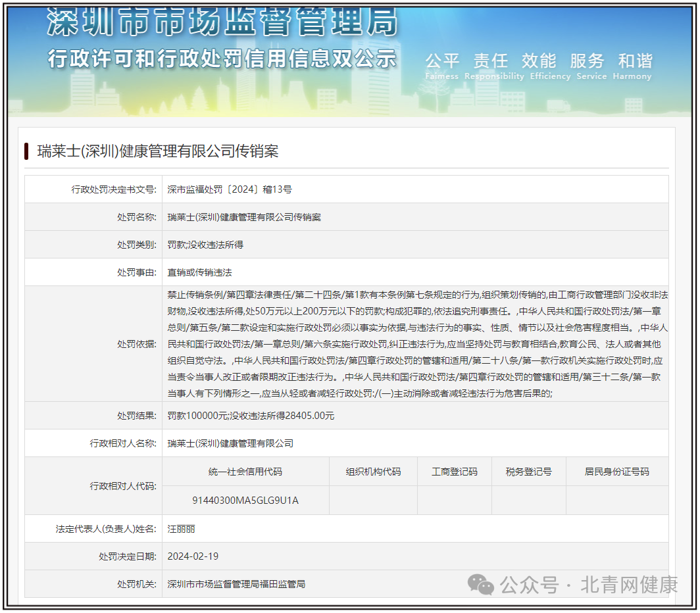Click the 行政相对人名称 value 瑞莱士(深圳)健康管理有限公司
Viewport: 700px width, 613px height.
coord(230,443)
